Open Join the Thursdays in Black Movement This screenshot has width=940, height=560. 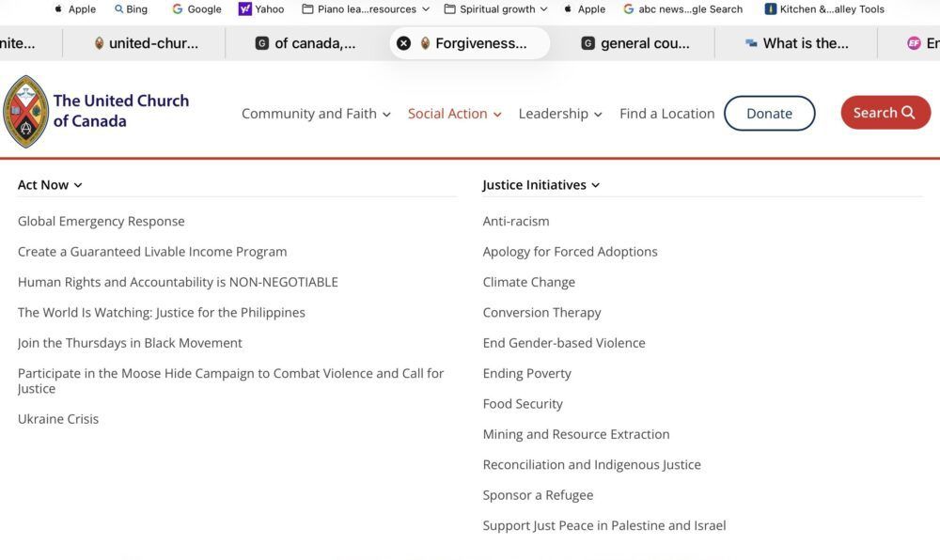130,343
